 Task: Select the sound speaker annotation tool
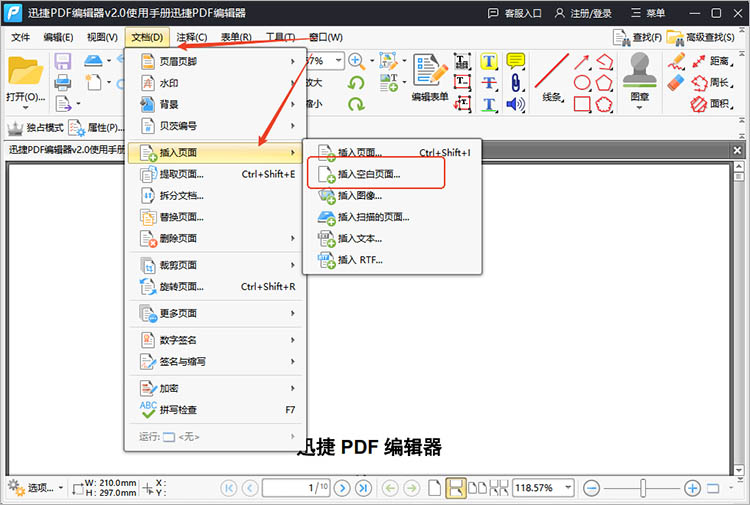[x=516, y=104]
